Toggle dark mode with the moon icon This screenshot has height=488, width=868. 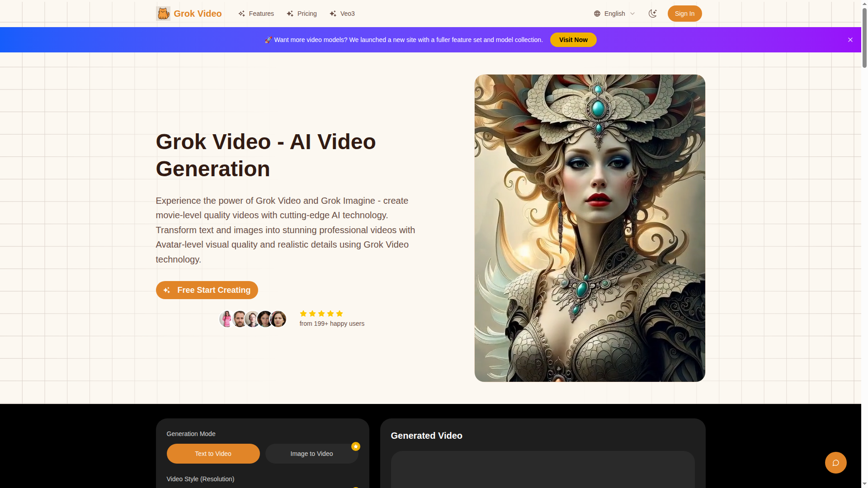[x=653, y=14]
